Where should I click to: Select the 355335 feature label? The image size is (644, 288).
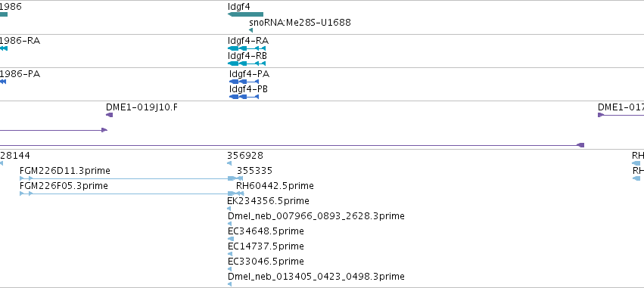254,171
